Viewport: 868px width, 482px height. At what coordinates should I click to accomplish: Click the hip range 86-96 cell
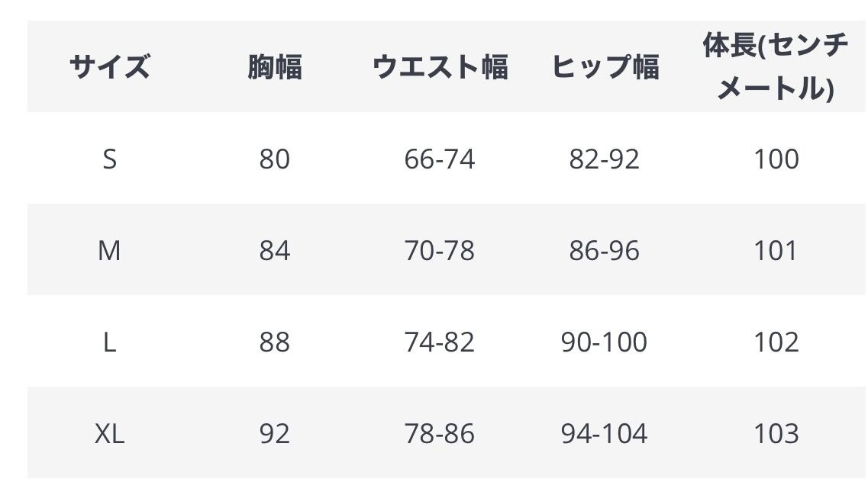[x=605, y=250]
